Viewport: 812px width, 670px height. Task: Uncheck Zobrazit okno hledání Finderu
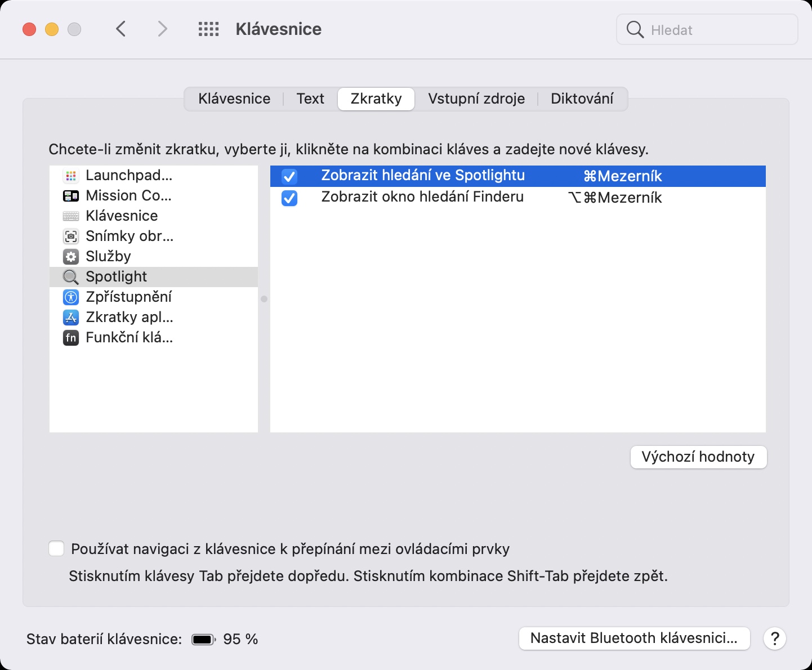point(289,198)
